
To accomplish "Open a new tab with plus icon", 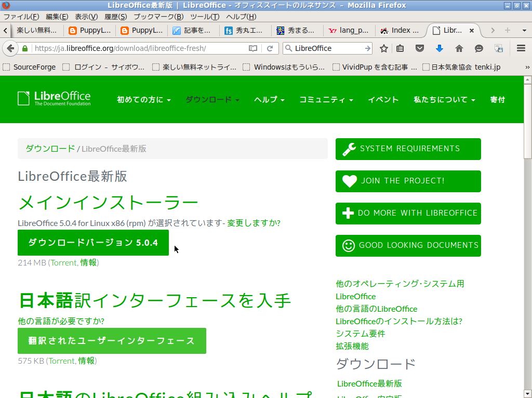I will coord(508,30).
